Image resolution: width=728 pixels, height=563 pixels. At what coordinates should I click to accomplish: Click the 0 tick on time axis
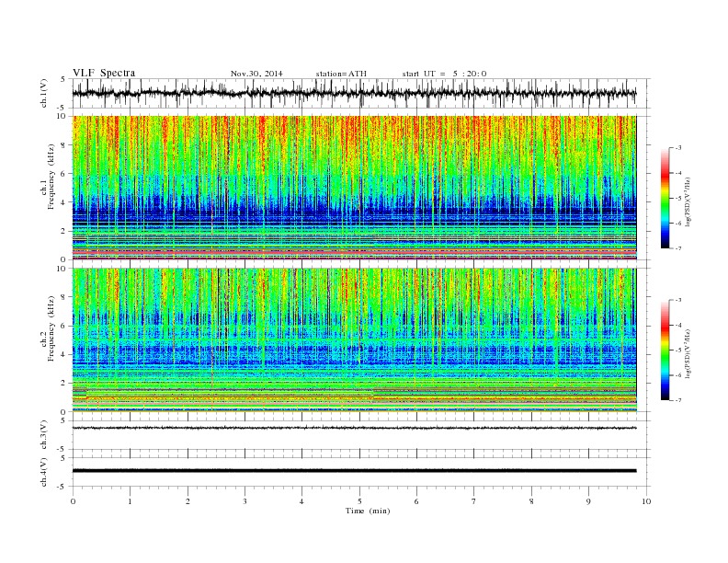click(73, 501)
